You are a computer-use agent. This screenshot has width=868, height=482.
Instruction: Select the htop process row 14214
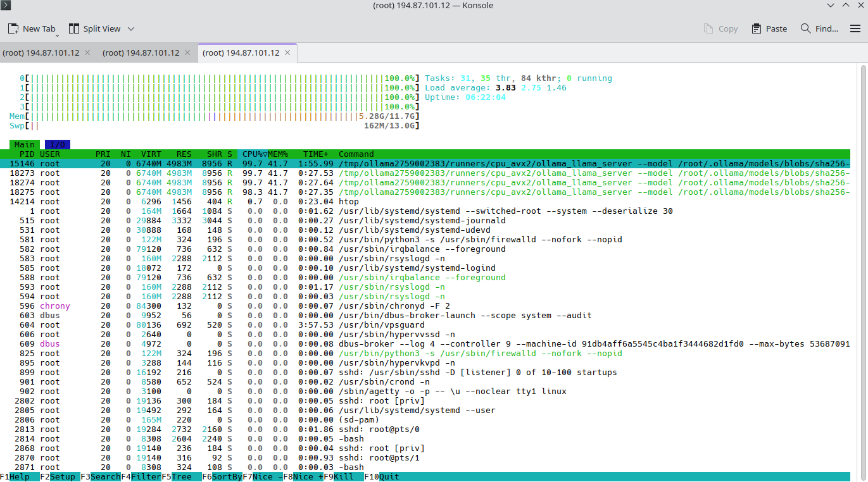point(430,202)
